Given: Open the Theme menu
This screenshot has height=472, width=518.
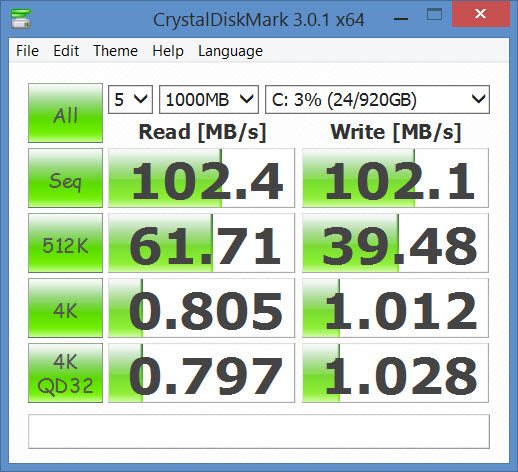Looking at the screenshot, I should (115, 51).
